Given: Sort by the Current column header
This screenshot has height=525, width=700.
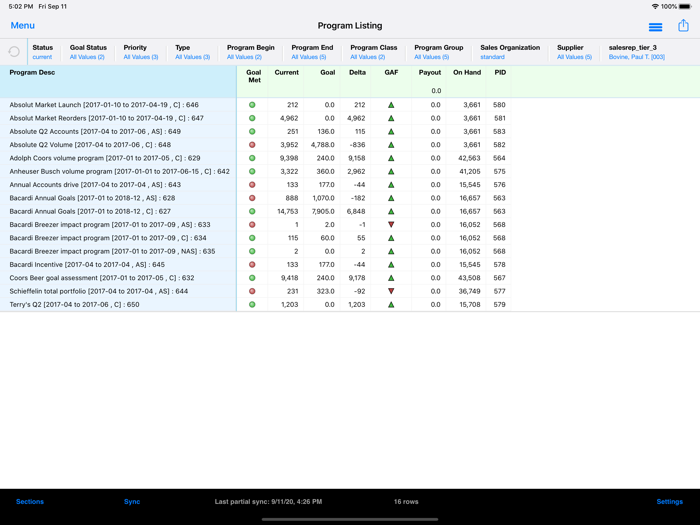Looking at the screenshot, I should point(287,72).
